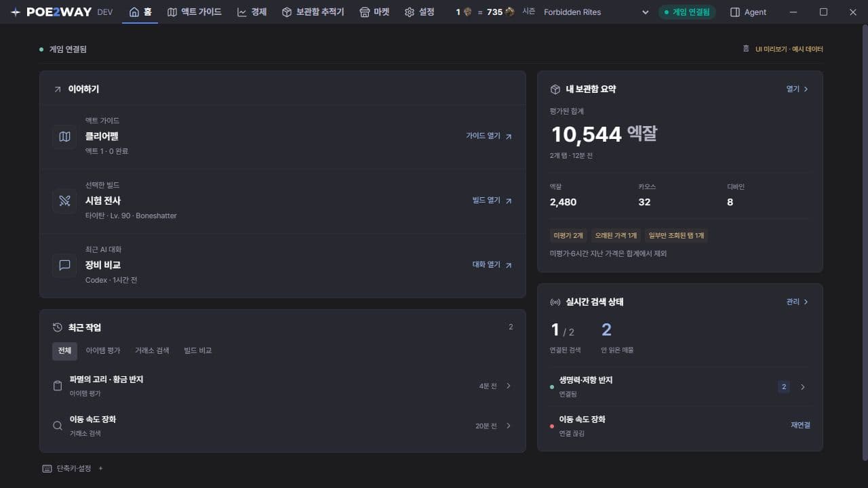Click the 빌드 열기 link

tap(492, 201)
